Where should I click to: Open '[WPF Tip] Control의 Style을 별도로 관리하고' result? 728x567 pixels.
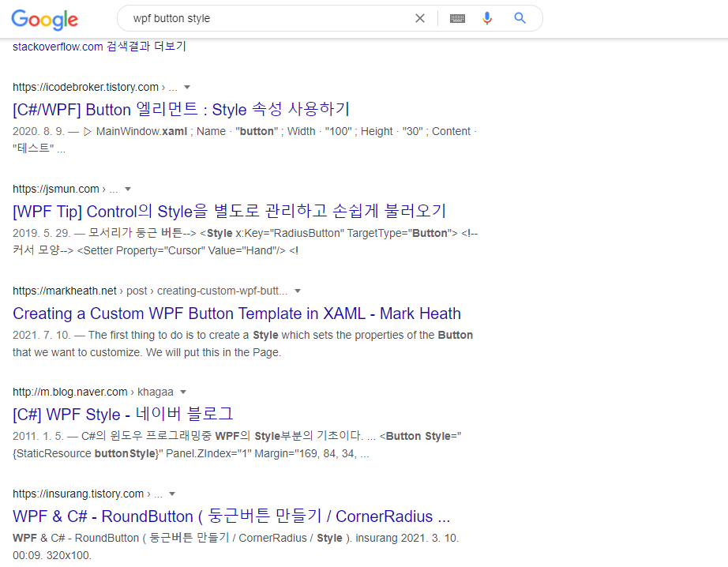(x=229, y=212)
